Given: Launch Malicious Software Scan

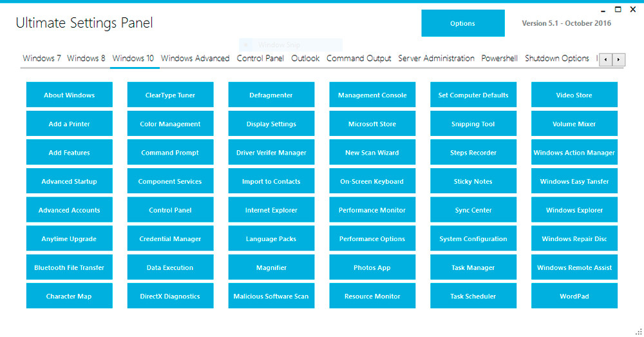Looking at the screenshot, I should [x=271, y=296].
